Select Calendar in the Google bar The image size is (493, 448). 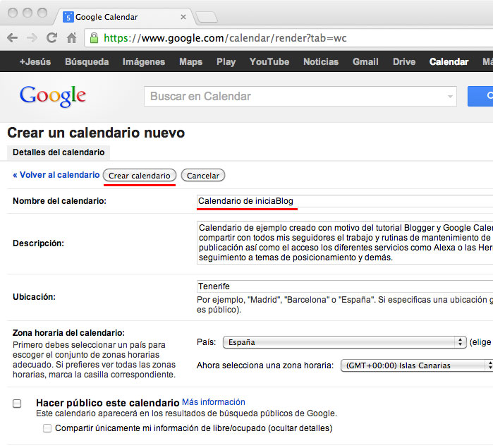point(449,61)
